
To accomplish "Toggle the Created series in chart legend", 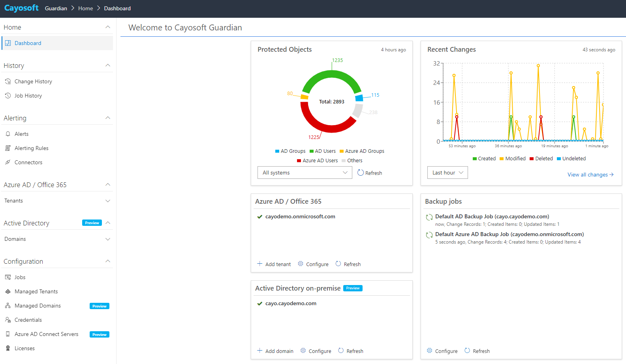I will (484, 159).
